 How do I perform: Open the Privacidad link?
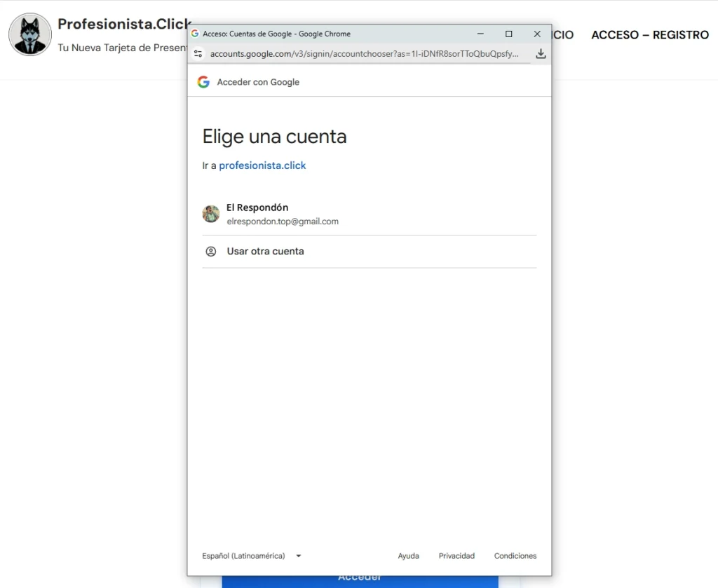[x=456, y=556]
